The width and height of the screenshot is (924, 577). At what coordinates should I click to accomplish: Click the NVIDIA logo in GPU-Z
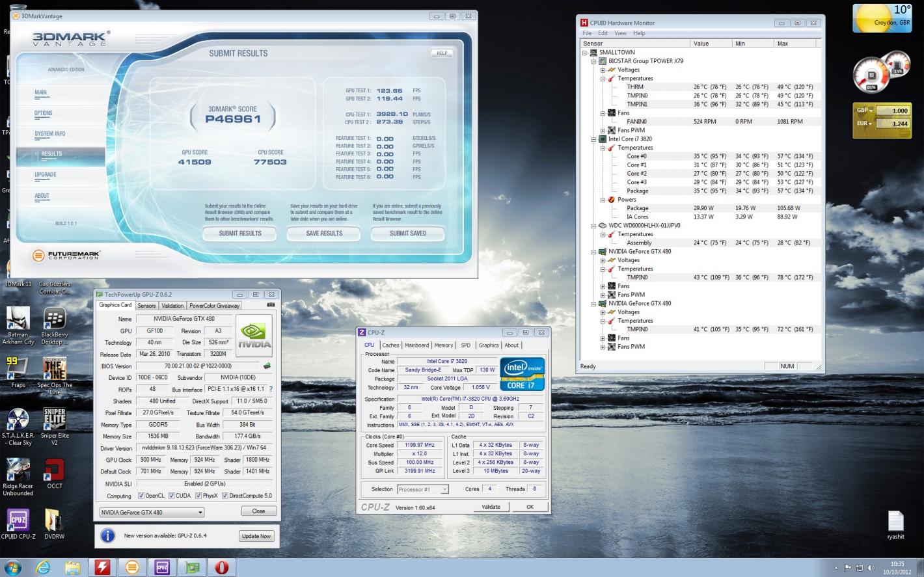(254, 336)
